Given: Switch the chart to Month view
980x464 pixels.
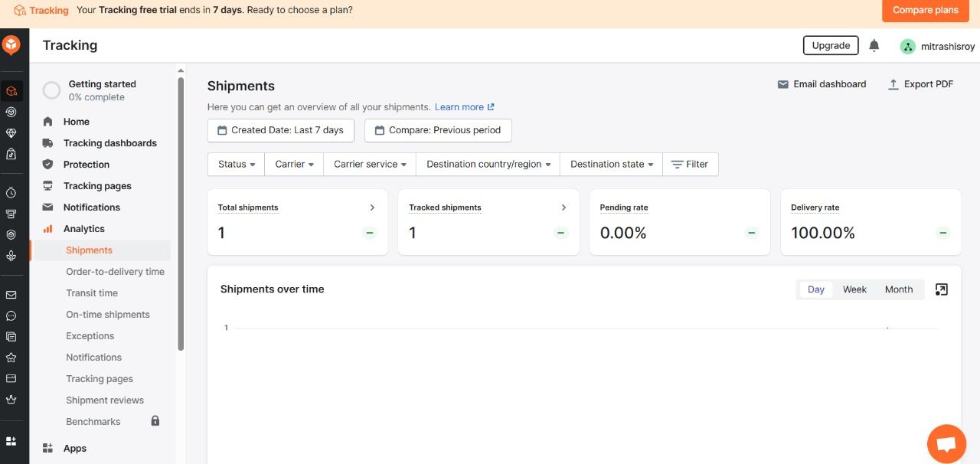Looking at the screenshot, I should (898, 289).
